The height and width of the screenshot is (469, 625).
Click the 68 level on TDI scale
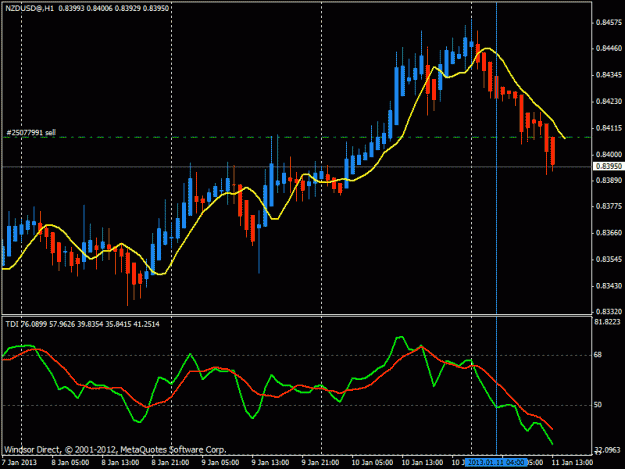598,355
